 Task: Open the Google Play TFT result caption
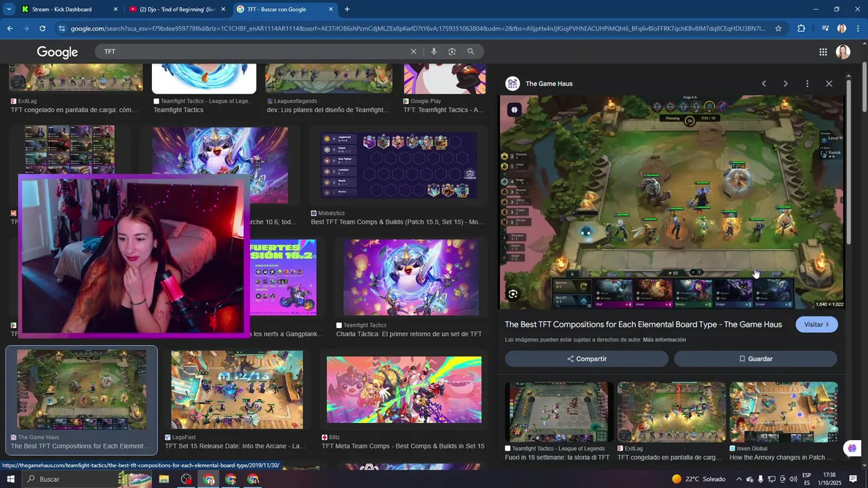(443, 106)
